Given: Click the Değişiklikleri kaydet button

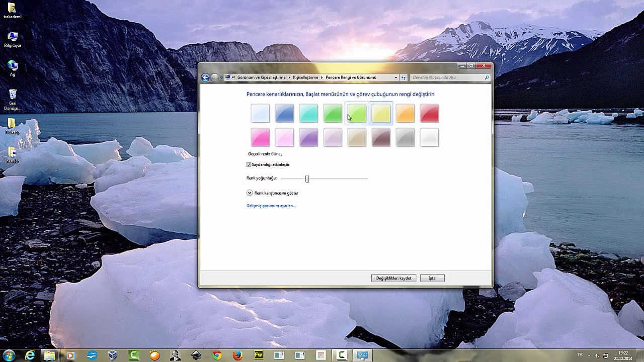Looking at the screenshot, I should [x=394, y=278].
